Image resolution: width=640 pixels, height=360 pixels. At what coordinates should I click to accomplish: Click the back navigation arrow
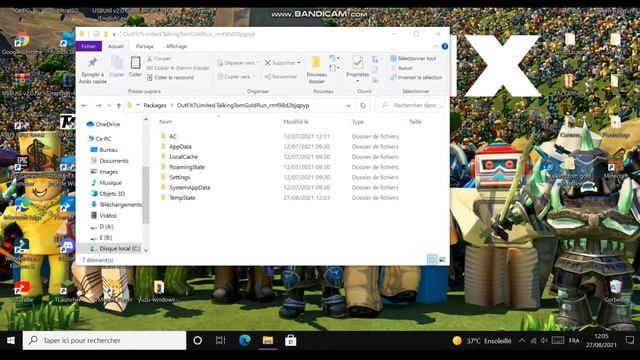click(84, 106)
